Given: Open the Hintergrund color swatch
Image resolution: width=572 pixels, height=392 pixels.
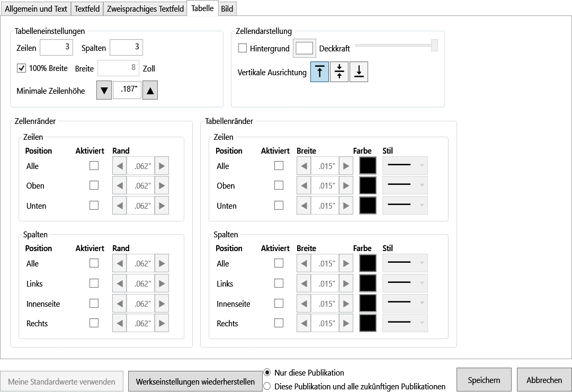Looking at the screenshot, I should (304, 48).
